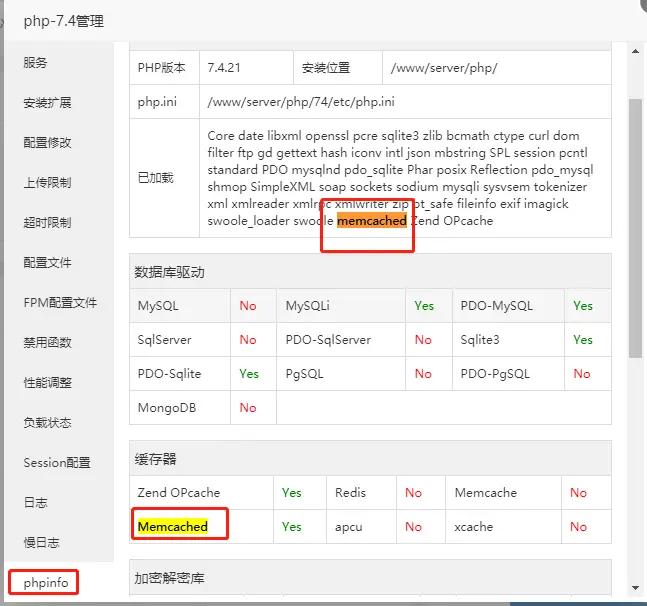Open the Session配置 section

[x=56, y=462]
